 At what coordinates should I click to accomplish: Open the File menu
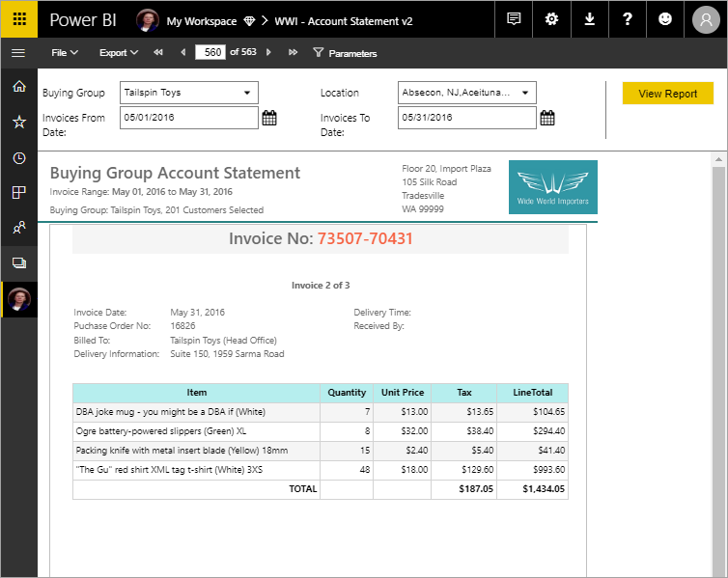[x=65, y=53]
